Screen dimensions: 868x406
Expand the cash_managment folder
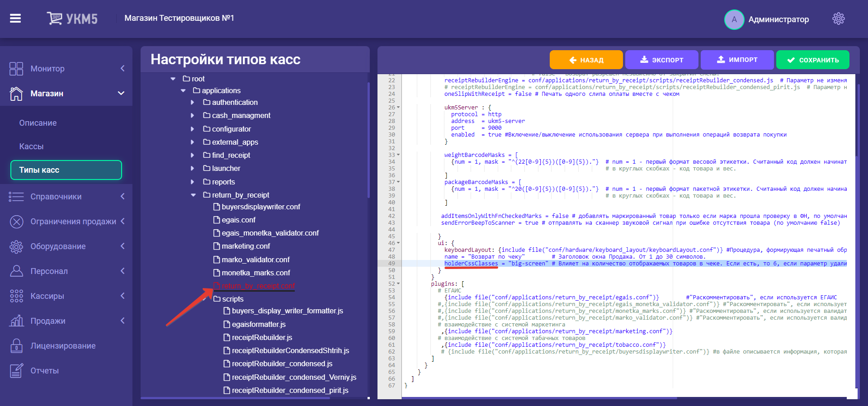coord(193,115)
